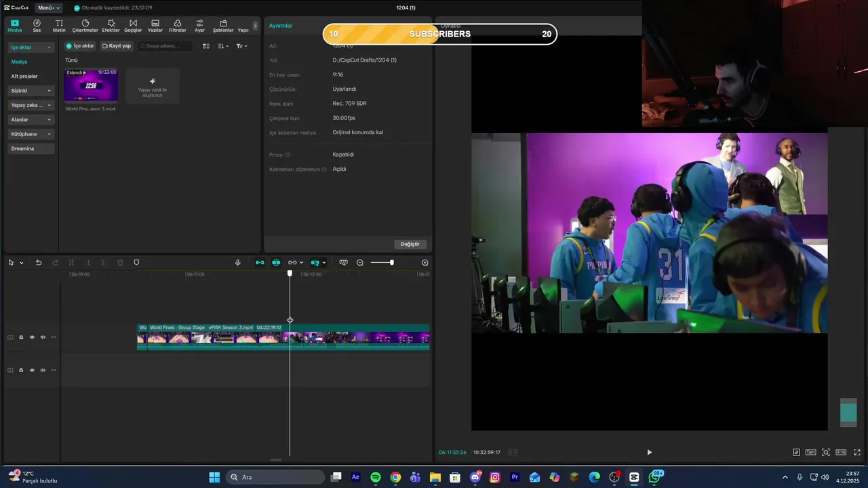Open the Ses audio panel
Viewport: 868px width, 488px height.
click(37, 26)
